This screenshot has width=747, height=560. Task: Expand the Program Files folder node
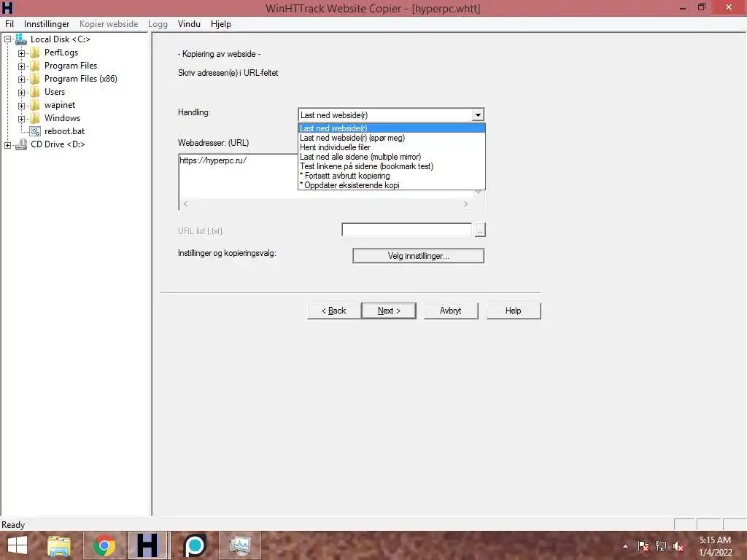21,66
